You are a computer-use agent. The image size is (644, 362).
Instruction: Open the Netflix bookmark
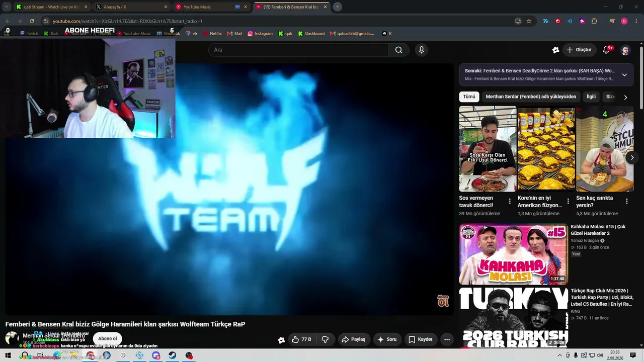212,34
